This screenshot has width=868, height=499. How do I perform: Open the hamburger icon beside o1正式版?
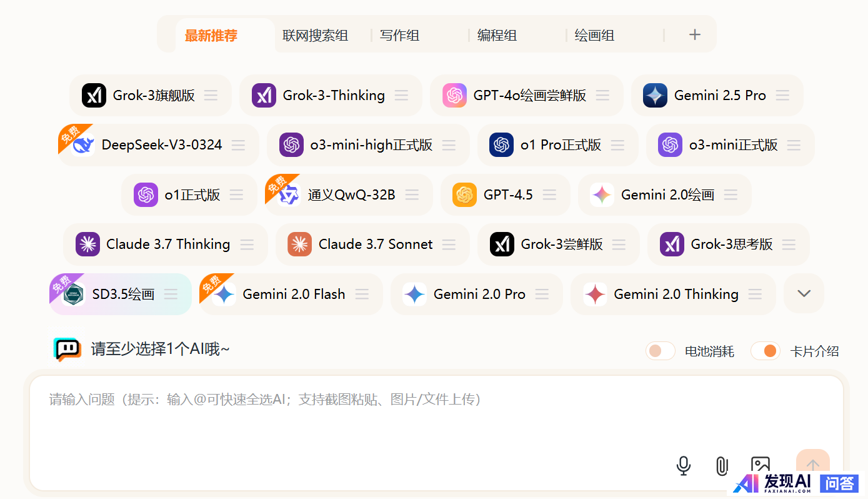click(236, 194)
